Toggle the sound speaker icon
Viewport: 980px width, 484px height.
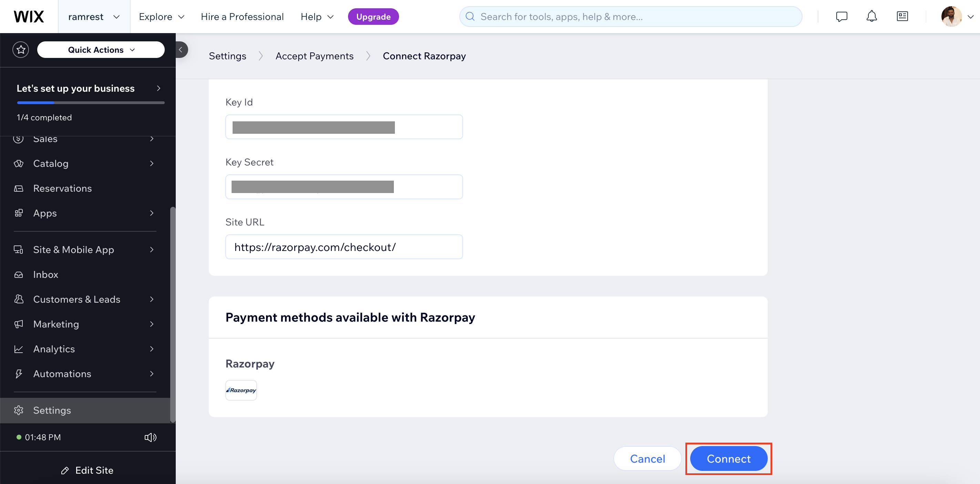click(x=151, y=437)
